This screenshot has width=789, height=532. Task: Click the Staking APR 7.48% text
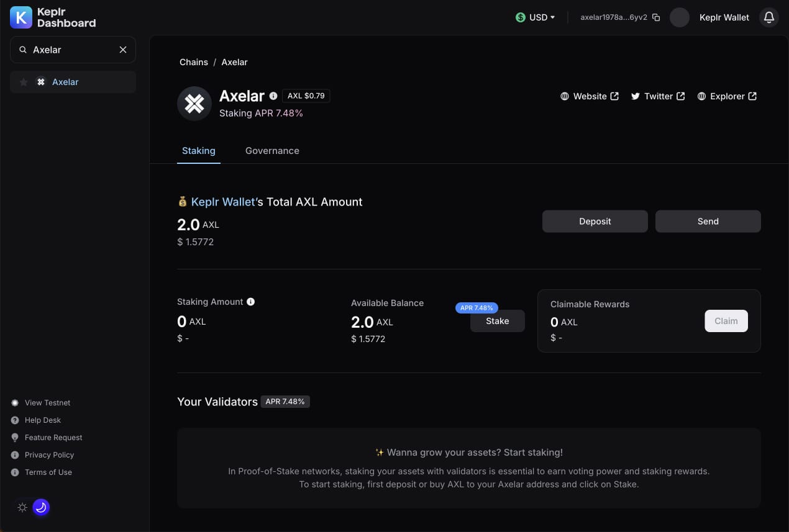(261, 114)
